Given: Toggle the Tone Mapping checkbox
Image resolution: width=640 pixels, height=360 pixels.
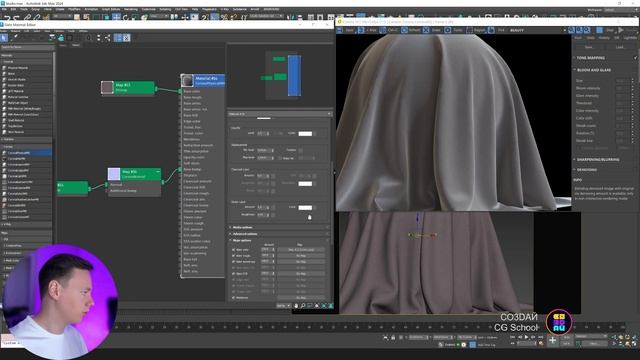Looking at the screenshot, I should [x=636, y=58].
